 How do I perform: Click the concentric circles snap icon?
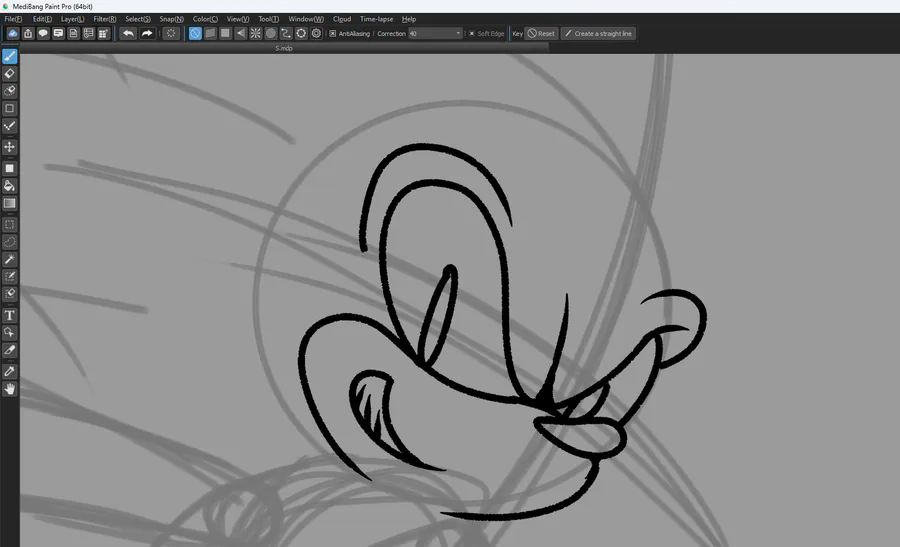coord(316,33)
